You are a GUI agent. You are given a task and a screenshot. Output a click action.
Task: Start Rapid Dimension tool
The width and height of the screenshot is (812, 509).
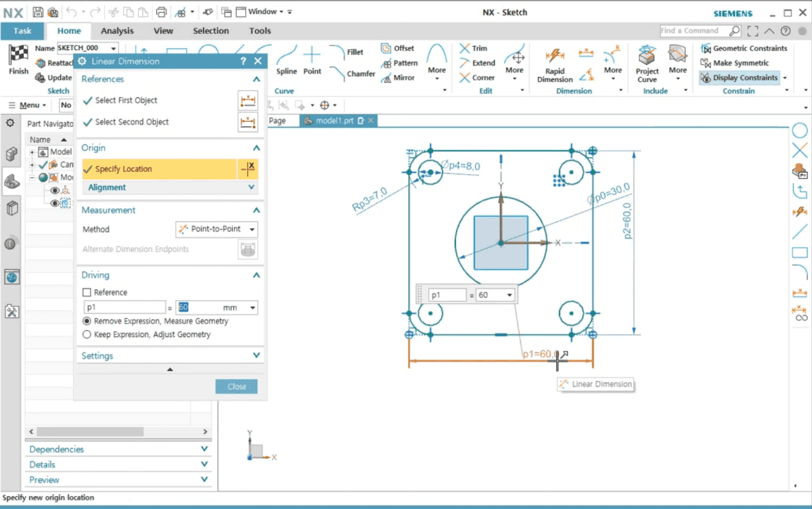(555, 64)
